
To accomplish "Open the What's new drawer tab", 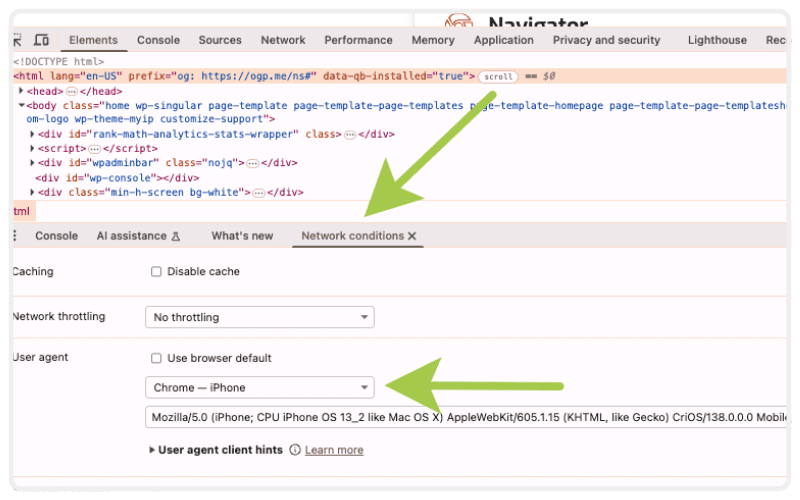I will click(x=242, y=236).
